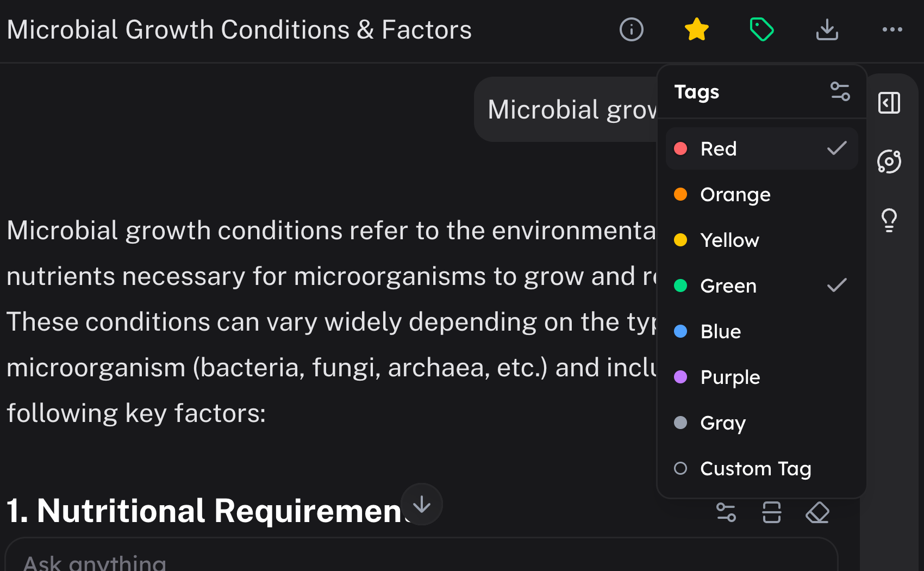Toggle the yellow star favorite icon
Viewport: 924px width, 571px height.
[696, 29]
